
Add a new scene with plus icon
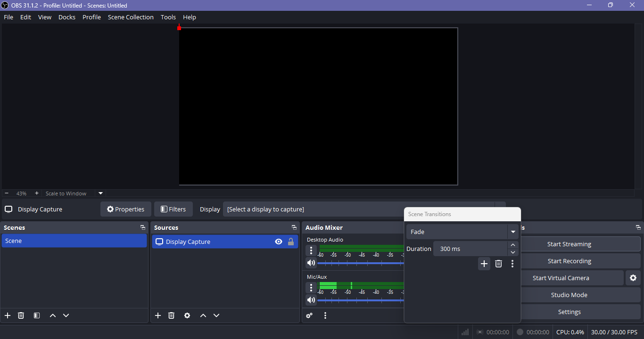click(x=8, y=315)
